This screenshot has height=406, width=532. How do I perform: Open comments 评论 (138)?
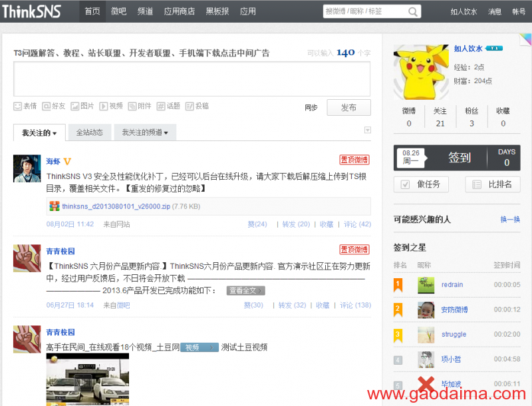coord(355,305)
